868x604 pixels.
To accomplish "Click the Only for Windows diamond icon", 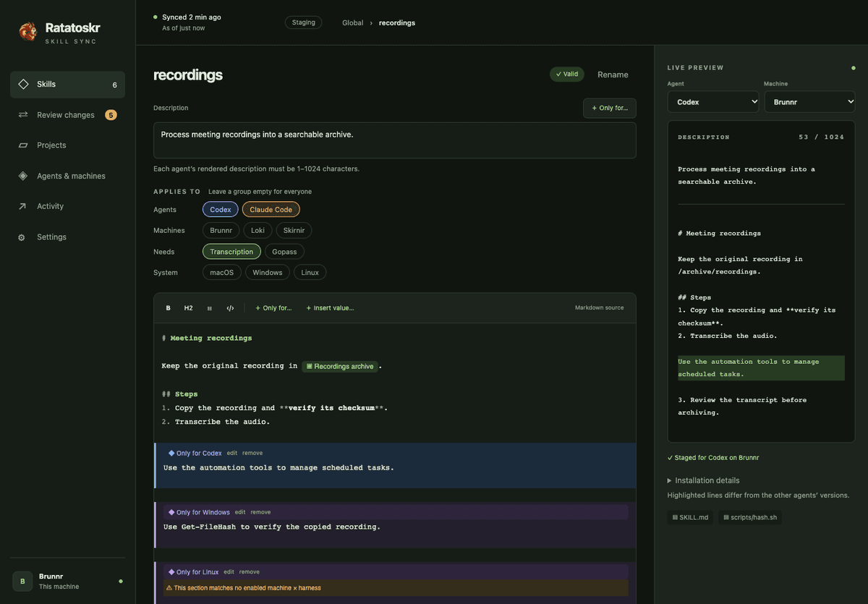I will pyautogui.click(x=171, y=512).
